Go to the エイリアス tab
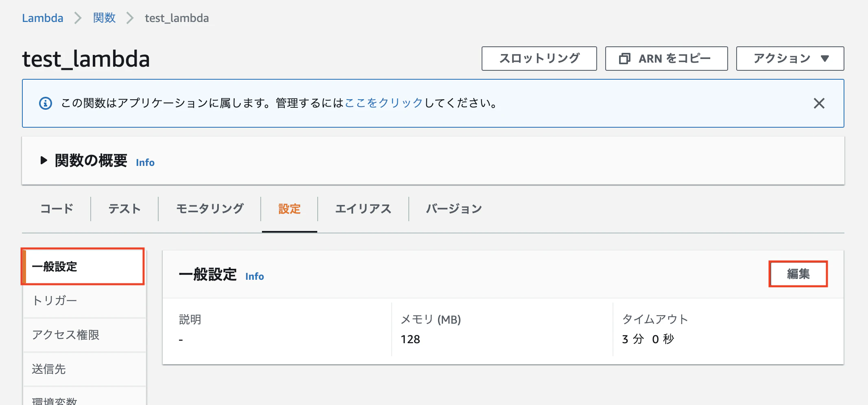Image resolution: width=868 pixels, height=405 pixels. click(363, 209)
